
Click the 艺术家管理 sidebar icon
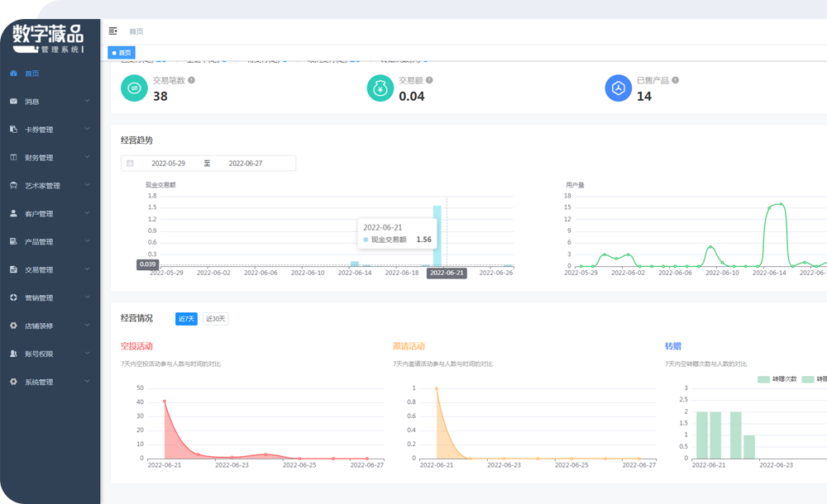point(14,186)
